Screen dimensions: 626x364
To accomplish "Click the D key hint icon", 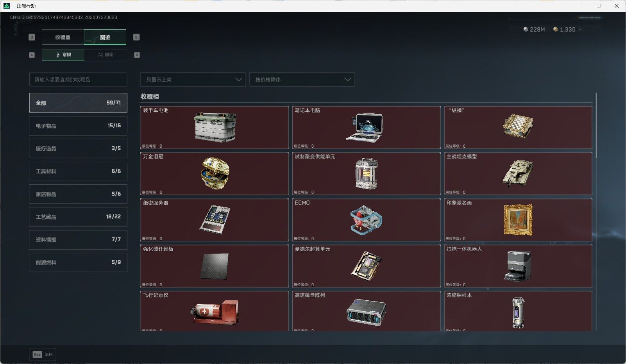I will click(x=137, y=55).
